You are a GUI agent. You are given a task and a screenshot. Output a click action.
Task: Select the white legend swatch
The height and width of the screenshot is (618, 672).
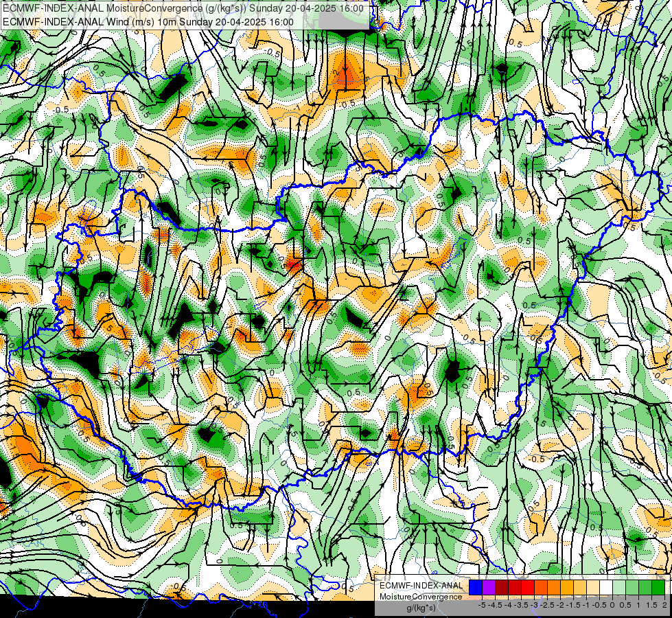click(606, 587)
